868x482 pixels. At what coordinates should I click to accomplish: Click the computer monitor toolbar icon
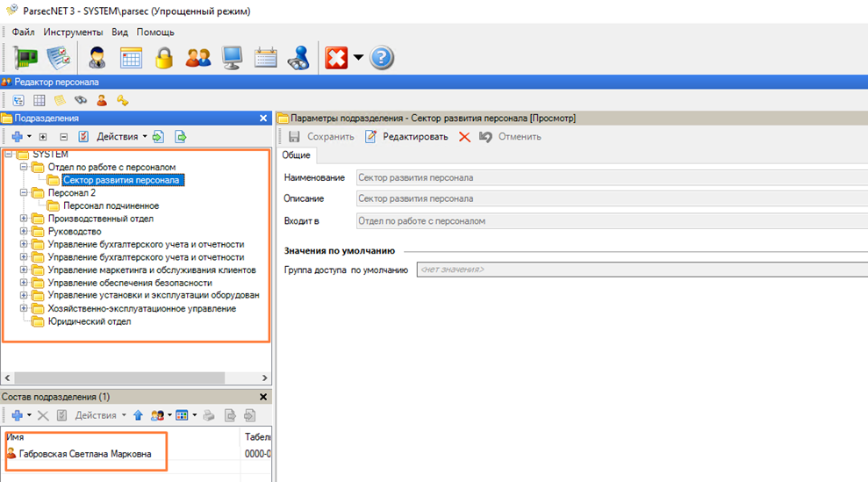point(232,58)
